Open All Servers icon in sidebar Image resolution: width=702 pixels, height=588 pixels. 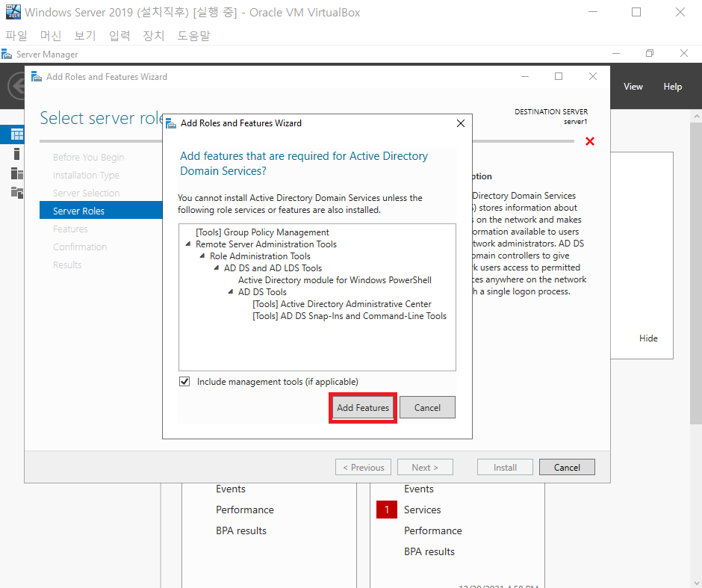[x=17, y=173]
